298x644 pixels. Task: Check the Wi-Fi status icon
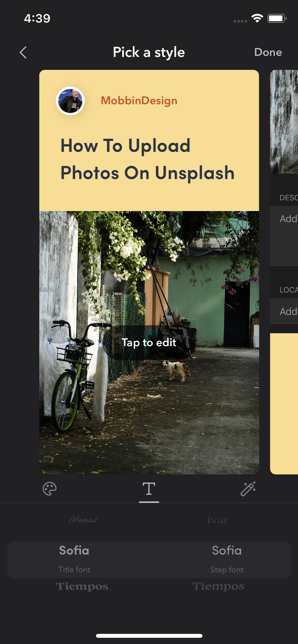click(257, 18)
